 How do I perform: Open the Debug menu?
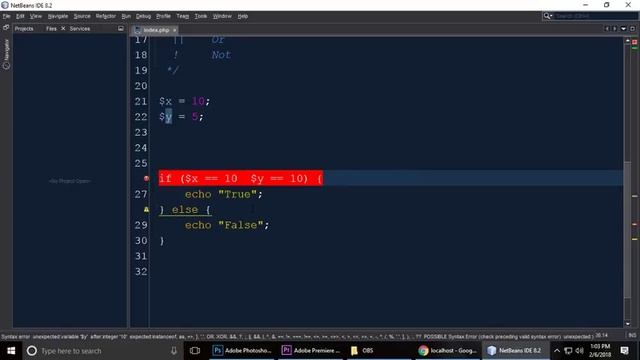click(x=143, y=16)
